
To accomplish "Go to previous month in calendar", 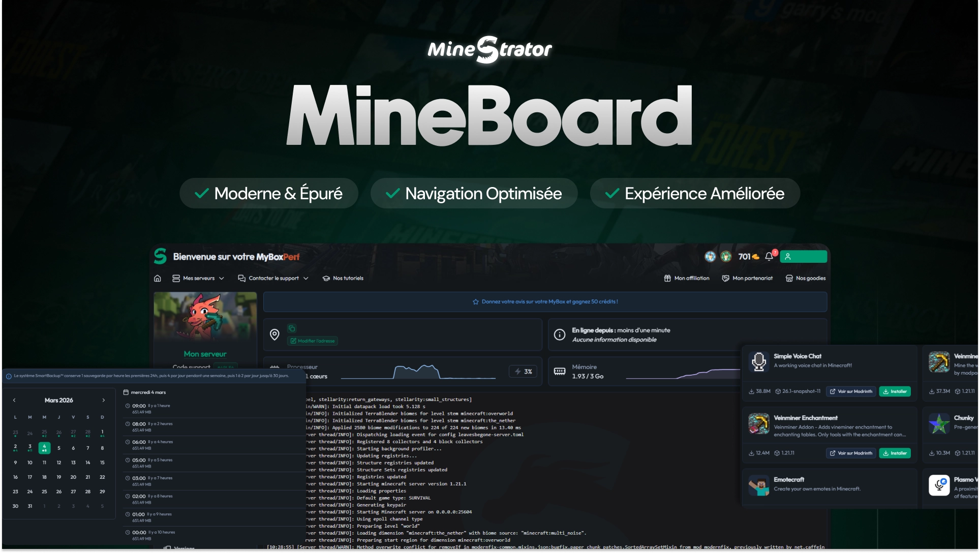I will (14, 400).
